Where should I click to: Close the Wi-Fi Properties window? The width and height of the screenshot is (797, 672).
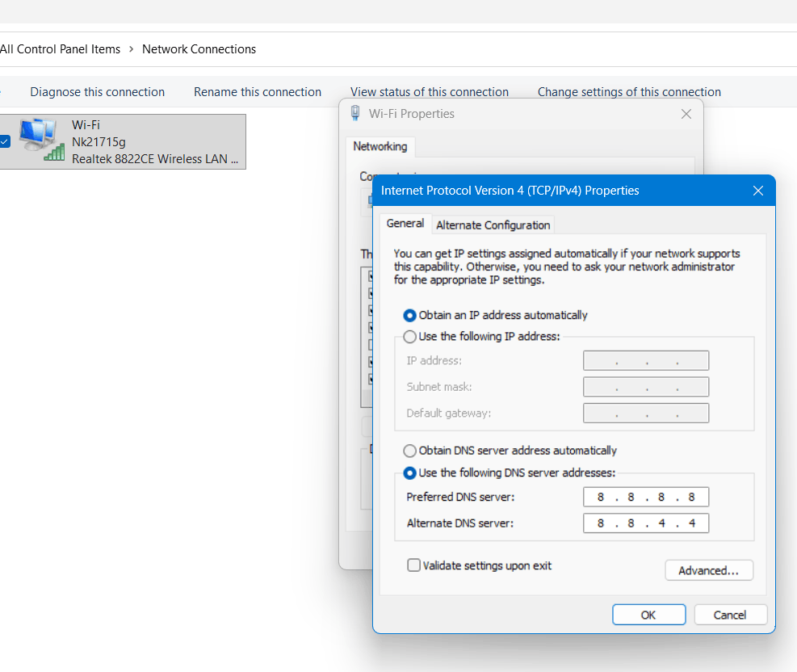(x=686, y=114)
